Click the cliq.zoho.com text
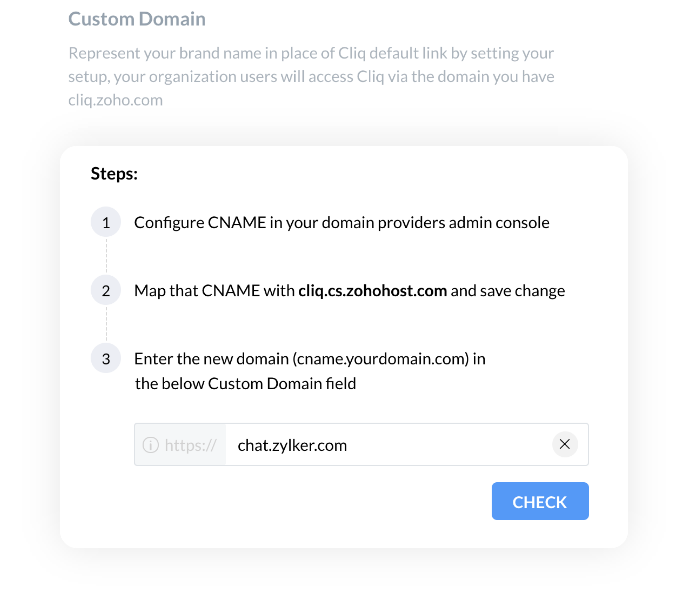The image size is (688, 608). tap(115, 100)
